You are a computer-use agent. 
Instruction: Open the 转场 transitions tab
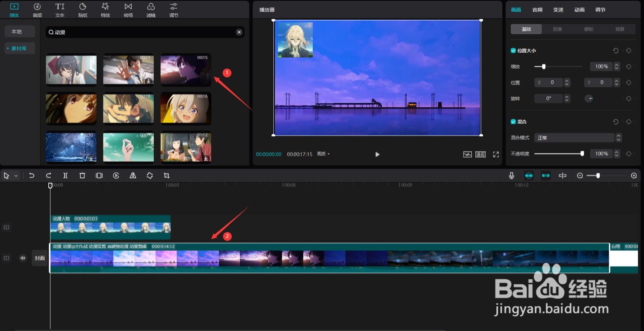tap(128, 10)
